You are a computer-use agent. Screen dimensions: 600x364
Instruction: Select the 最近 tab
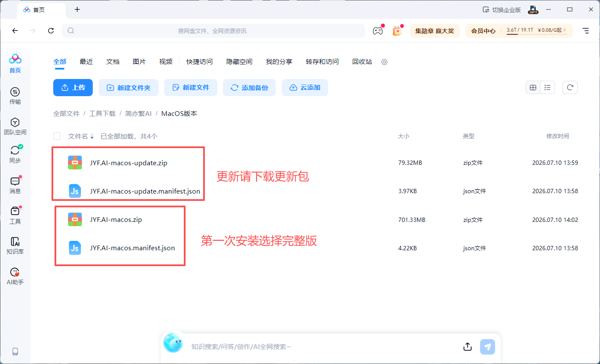point(86,62)
